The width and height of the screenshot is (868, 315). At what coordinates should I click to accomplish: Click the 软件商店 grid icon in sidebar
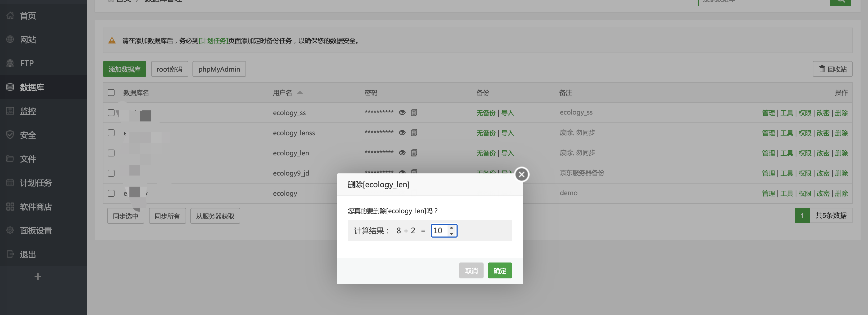pyautogui.click(x=10, y=207)
